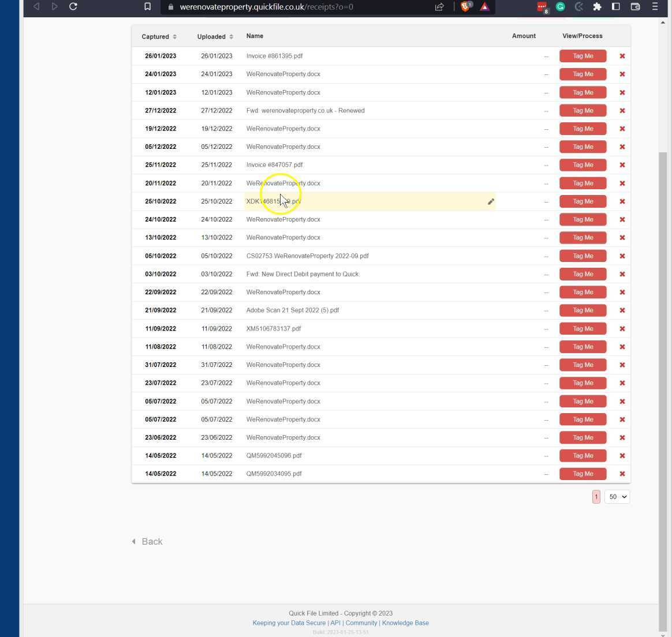Open the red extension icon with badge 8
Image resolution: width=672 pixels, height=637 pixels.
click(x=542, y=7)
